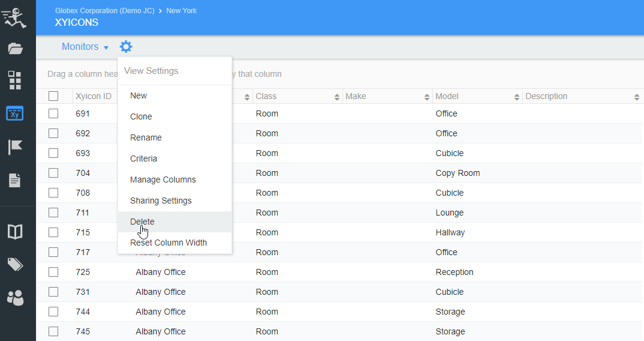Sort by the Class column arrows
Image resolution: width=644 pixels, height=341 pixels.
(x=337, y=97)
